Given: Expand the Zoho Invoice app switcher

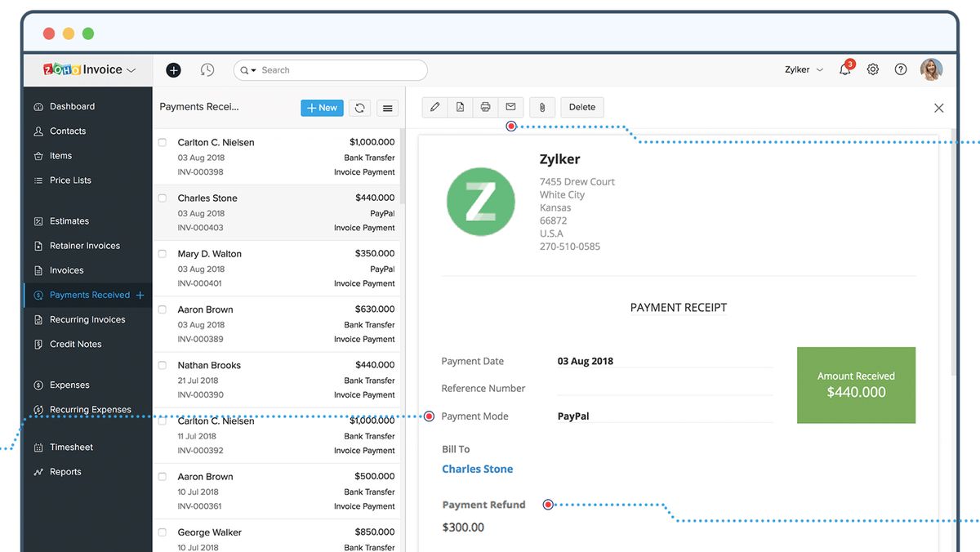Looking at the screenshot, I should (x=131, y=70).
